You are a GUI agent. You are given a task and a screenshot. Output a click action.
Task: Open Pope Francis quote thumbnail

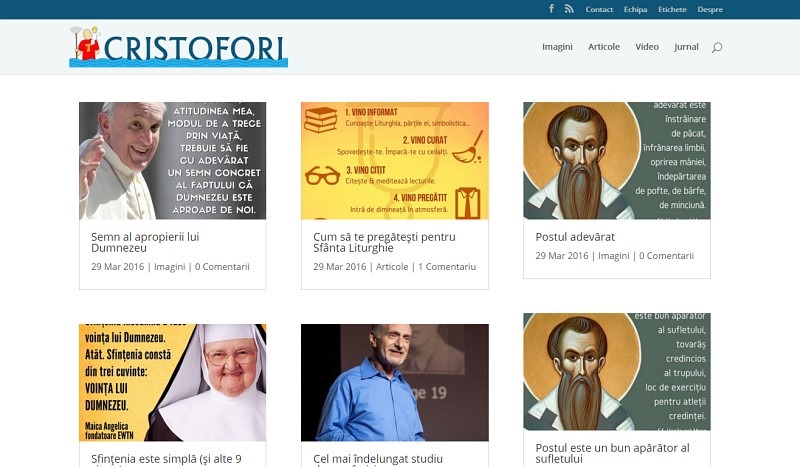pos(172,161)
